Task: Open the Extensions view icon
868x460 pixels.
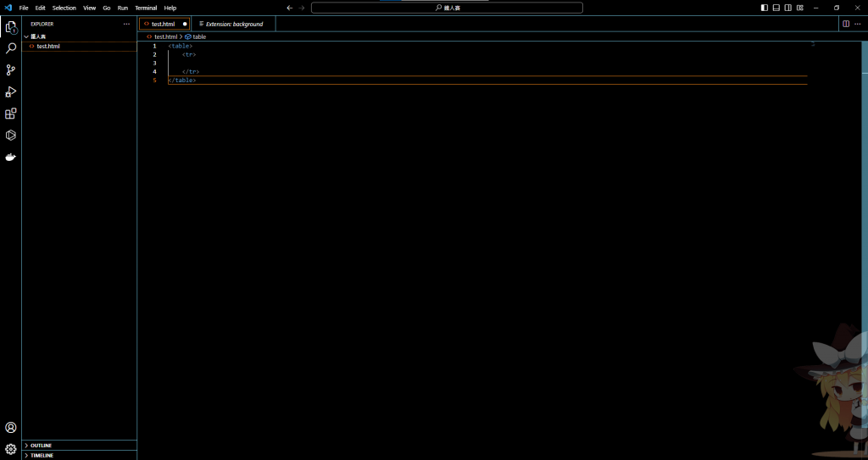Action: pyautogui.click(x=10, y=114)
